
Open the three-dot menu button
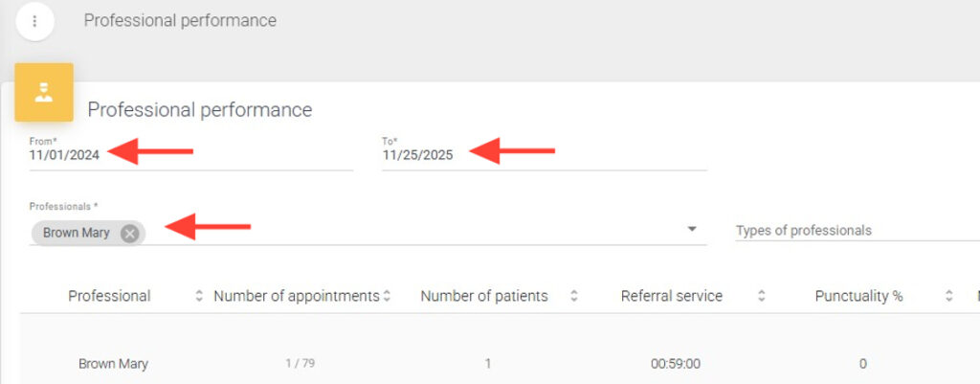[35, 21]
